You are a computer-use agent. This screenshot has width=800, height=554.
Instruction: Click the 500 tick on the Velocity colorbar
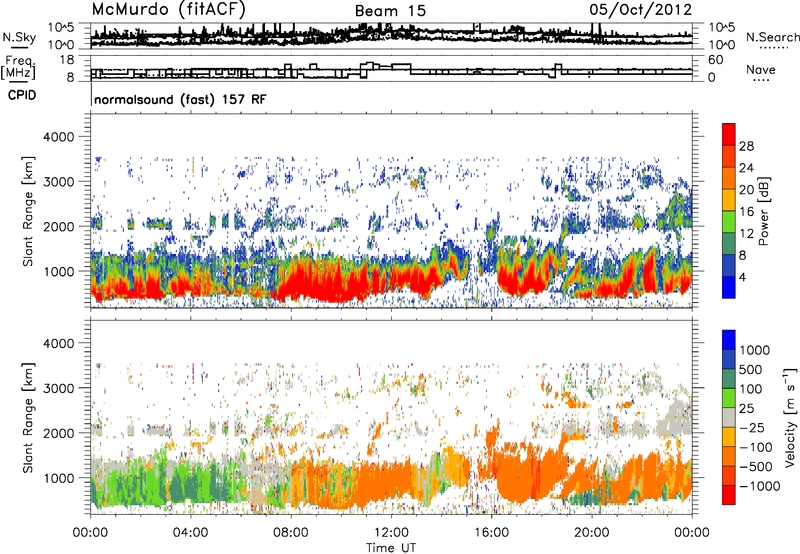(753, 370)
